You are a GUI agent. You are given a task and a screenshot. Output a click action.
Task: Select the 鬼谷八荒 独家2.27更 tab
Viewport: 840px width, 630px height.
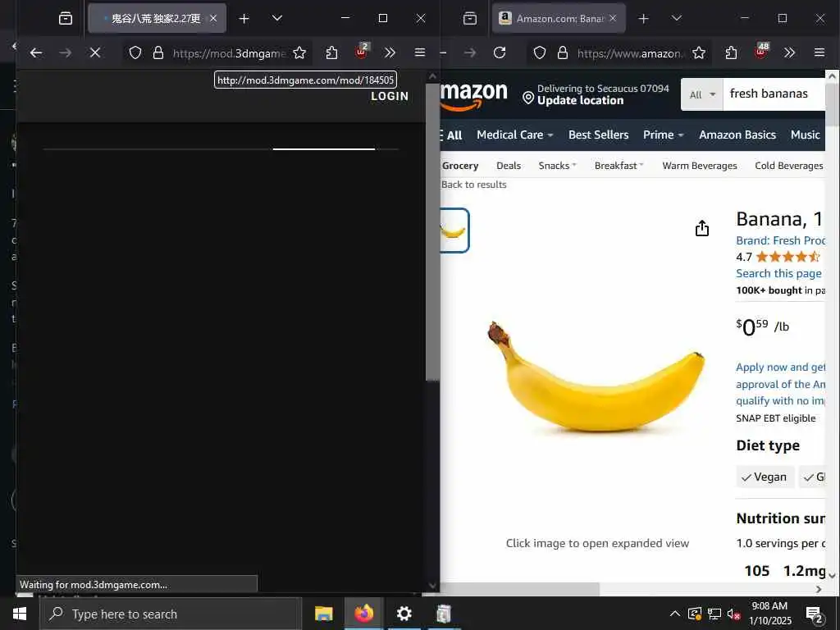pyautogui.click(x=157, y=18)
